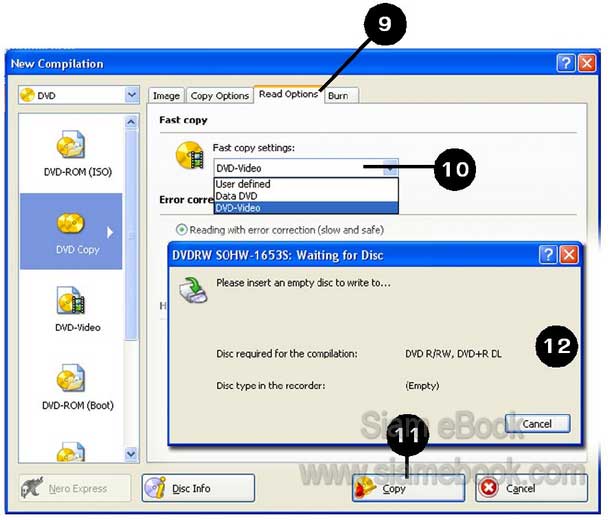The width and height of the screenshot is (610, 520).
Task: Click the Nero Express button
Action: click(x=74, y=488)
